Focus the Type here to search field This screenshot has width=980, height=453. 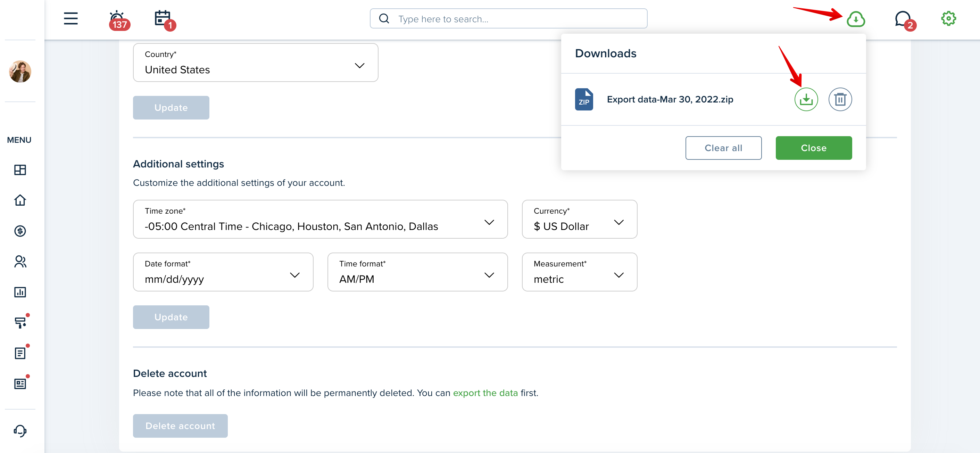click(x=509, y=19)
